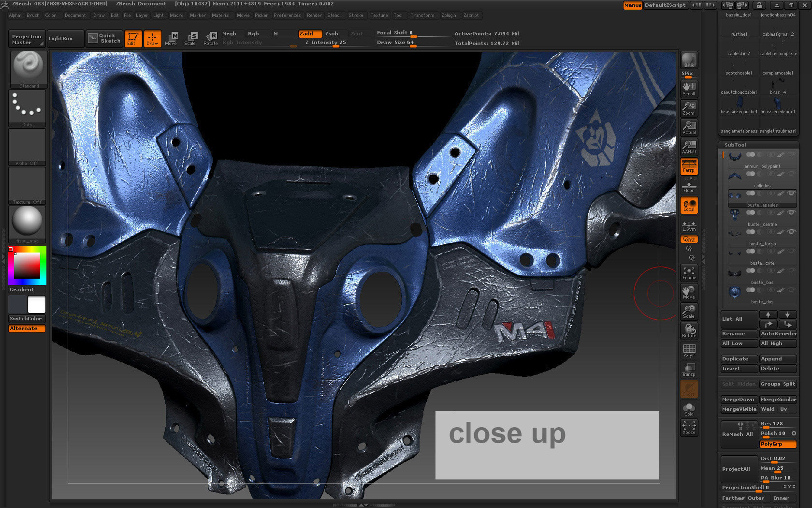812x508 pixels.
Task: Select the Scale transform tool in top shelf
Action: click(x=191, y=39)
